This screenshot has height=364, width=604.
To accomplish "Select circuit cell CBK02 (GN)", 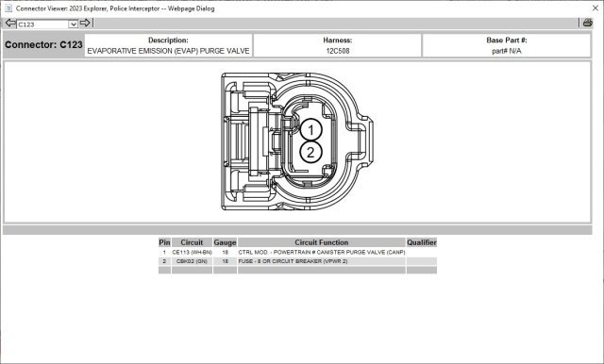I will pos(192,261).
